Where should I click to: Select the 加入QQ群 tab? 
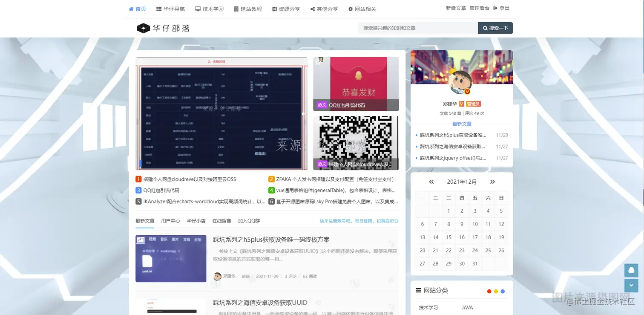tap(249, 221)
